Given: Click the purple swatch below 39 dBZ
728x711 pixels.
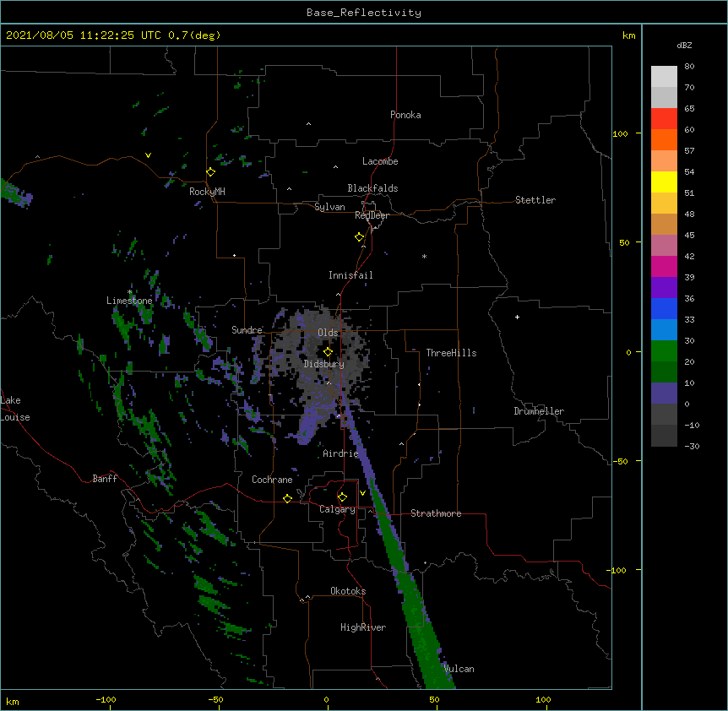Looking at the screenshot, I should [664, 288].
